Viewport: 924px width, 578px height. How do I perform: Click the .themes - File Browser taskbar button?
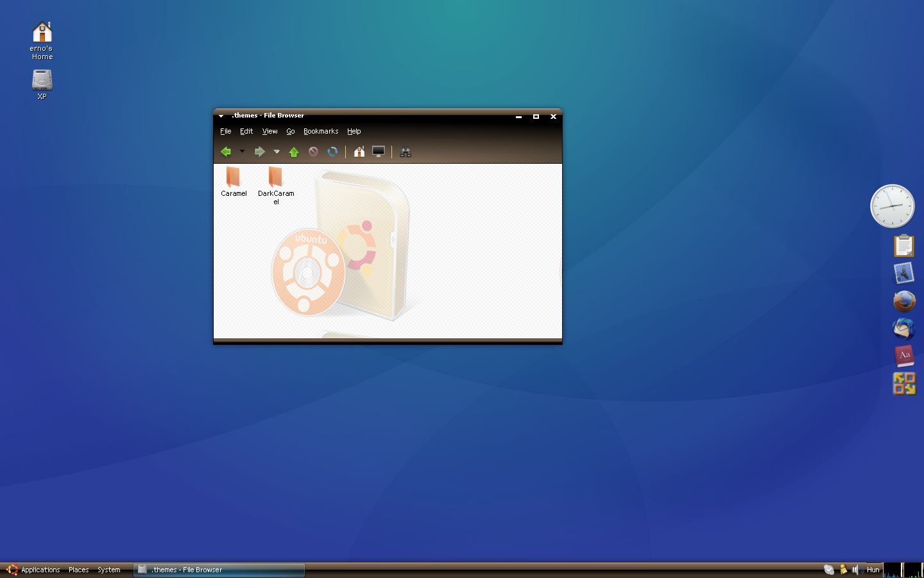coord(219,570)
